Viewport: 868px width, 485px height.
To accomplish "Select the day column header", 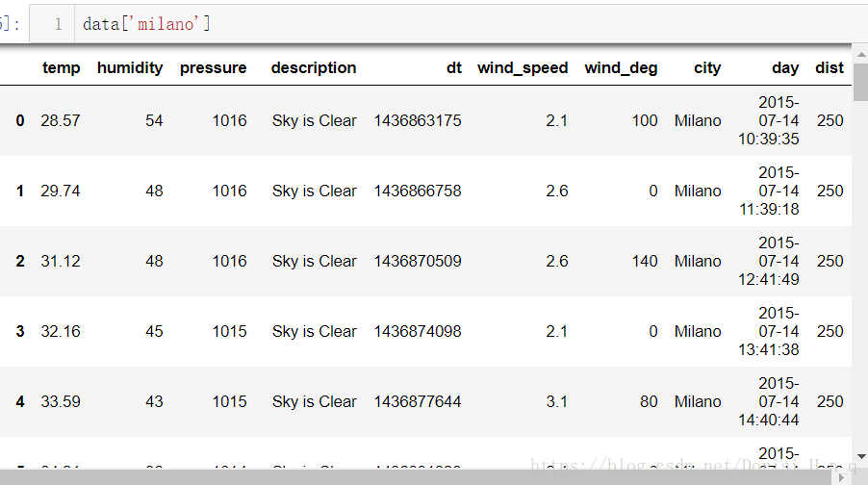I will [785, 67].
